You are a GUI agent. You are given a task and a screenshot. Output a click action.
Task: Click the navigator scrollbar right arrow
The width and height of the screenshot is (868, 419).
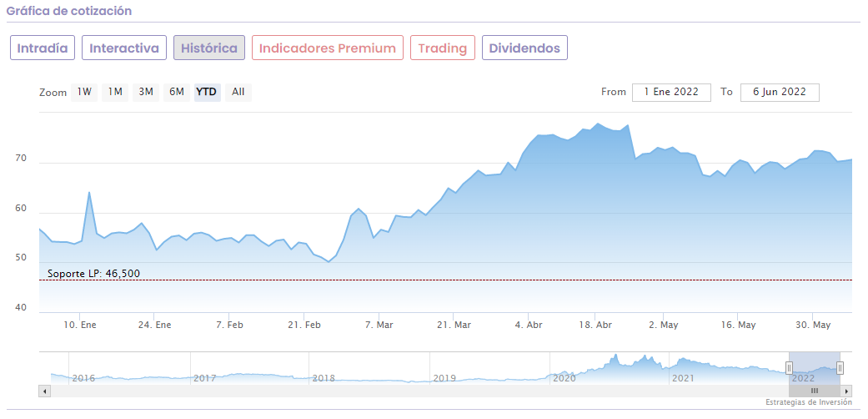(x=846, y=391)
